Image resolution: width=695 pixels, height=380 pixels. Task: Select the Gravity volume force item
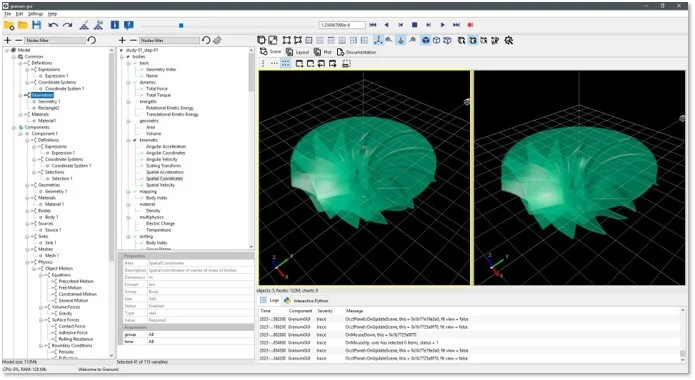[65, 313]
